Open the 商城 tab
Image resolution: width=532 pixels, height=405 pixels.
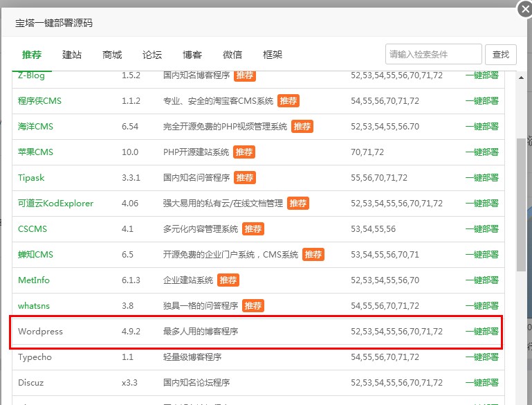112,55
